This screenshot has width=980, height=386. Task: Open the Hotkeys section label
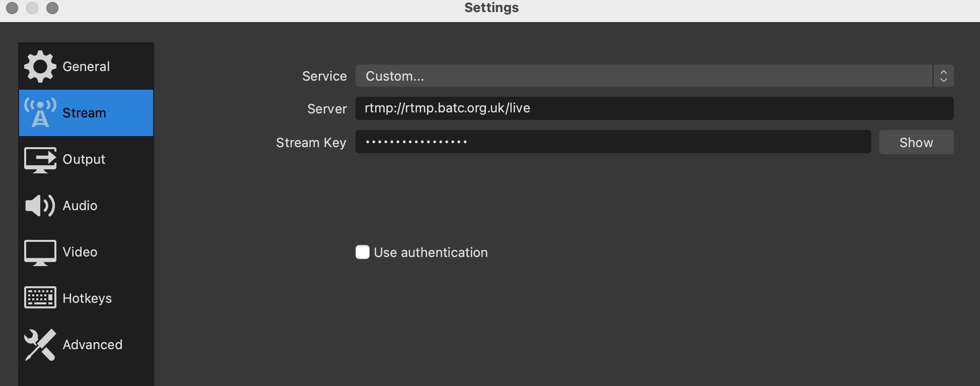coord(87,298)
